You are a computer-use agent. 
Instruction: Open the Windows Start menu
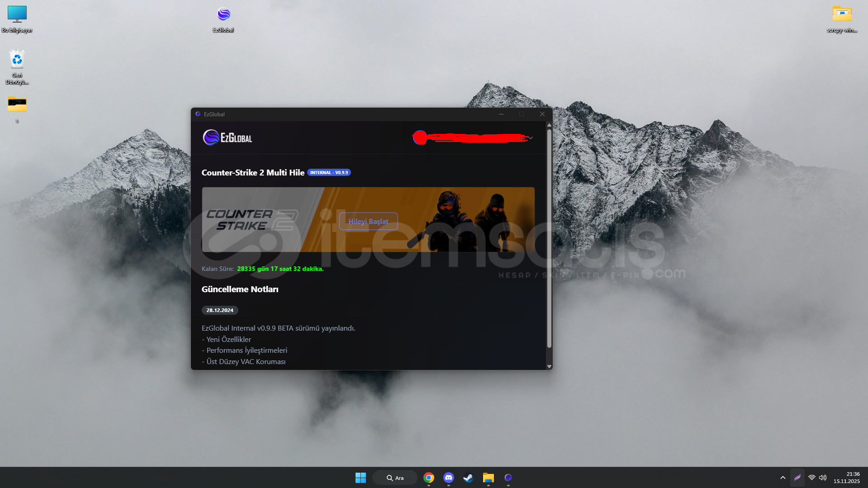pos(360,478)
